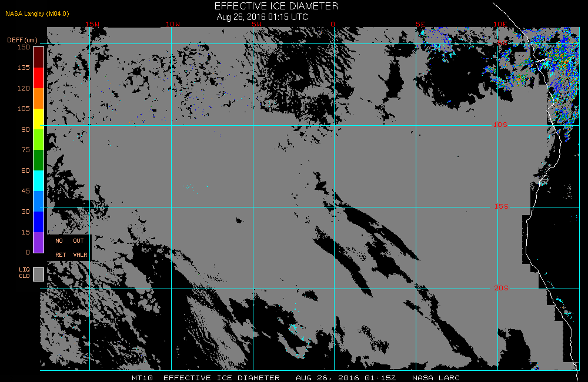
Task: Click the cyan 45-60 color band
Action: (x=39, y=180)
